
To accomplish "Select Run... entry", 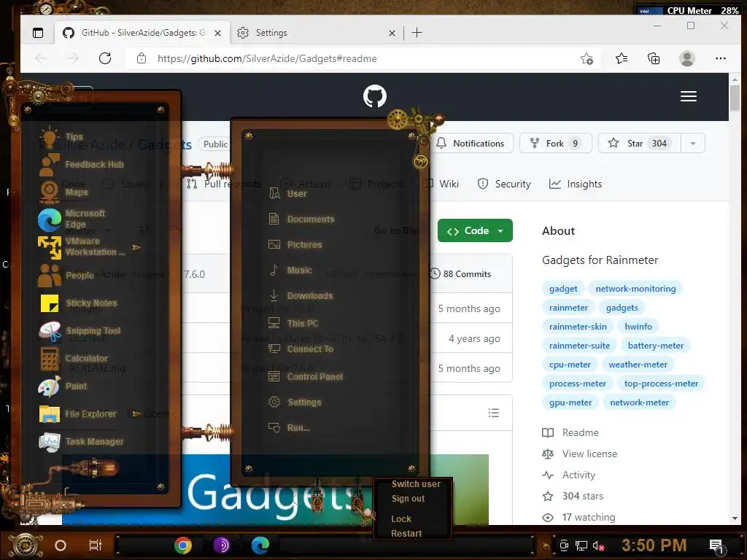I will [290, 428].
